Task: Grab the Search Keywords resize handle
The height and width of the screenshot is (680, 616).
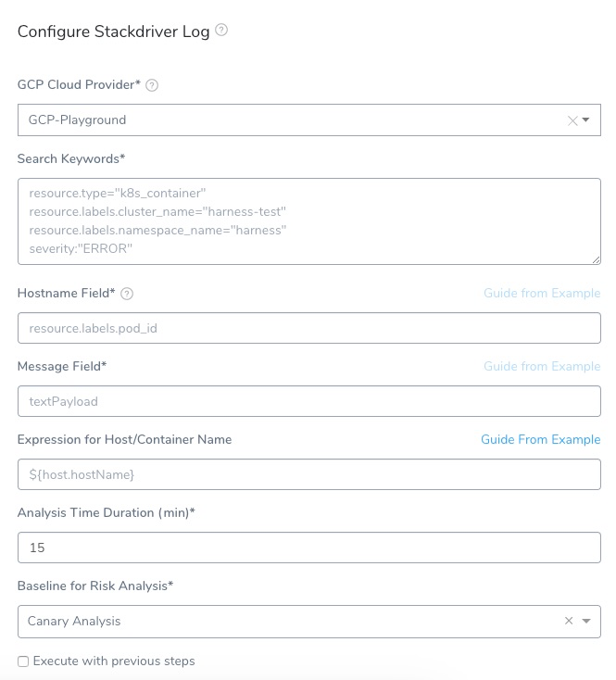Action: (x=596, y=259)
